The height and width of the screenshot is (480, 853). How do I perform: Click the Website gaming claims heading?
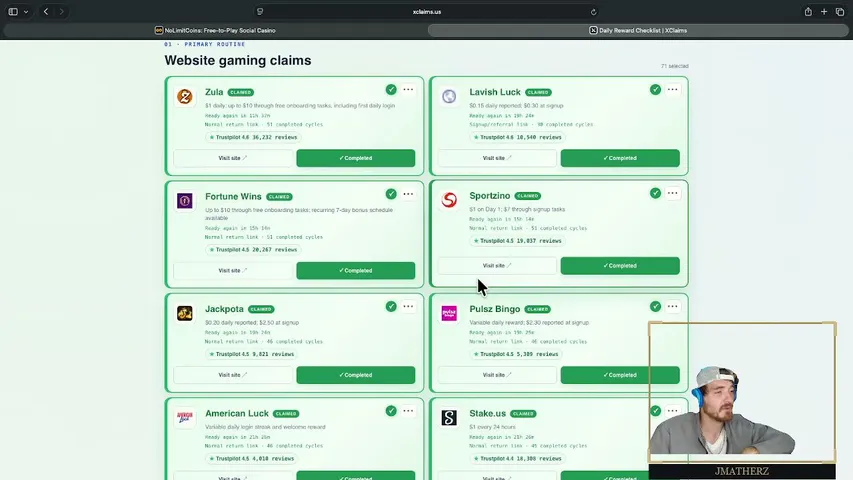238,60
